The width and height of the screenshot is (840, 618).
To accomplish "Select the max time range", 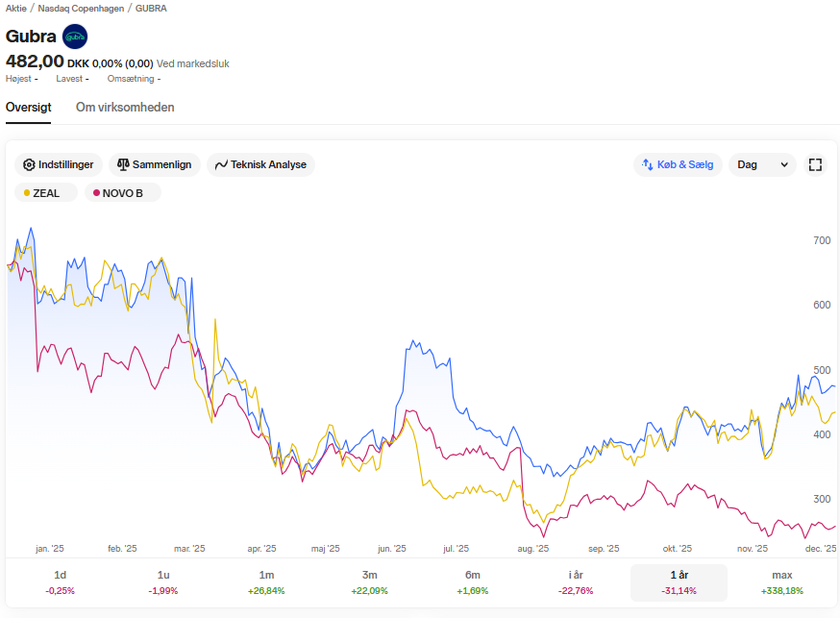I will tap(782, 582).
